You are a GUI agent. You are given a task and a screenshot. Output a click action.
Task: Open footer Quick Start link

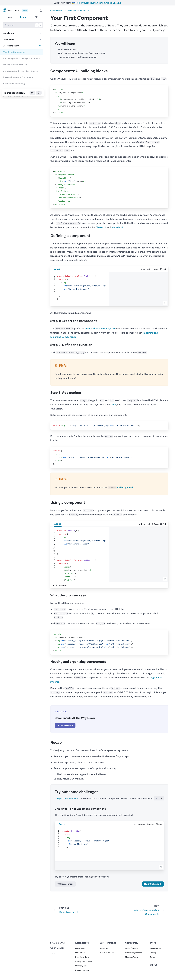pos(80,948)
